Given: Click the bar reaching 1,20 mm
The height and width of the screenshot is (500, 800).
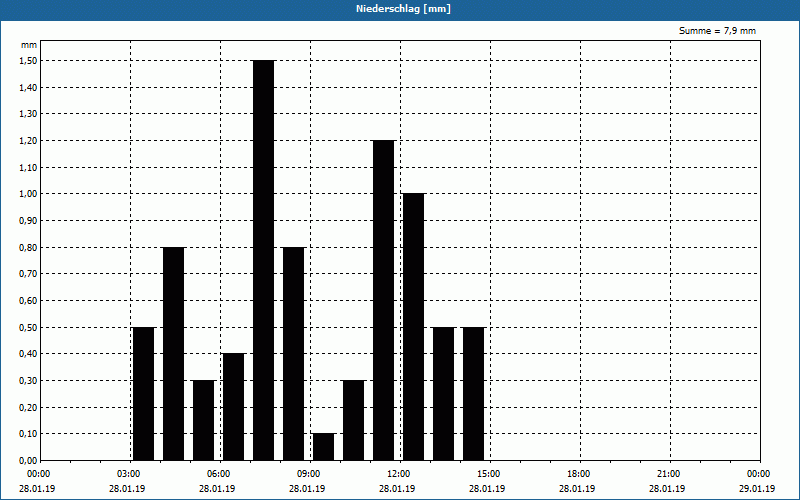Looking at the screenshot, I should coord(384,300).
